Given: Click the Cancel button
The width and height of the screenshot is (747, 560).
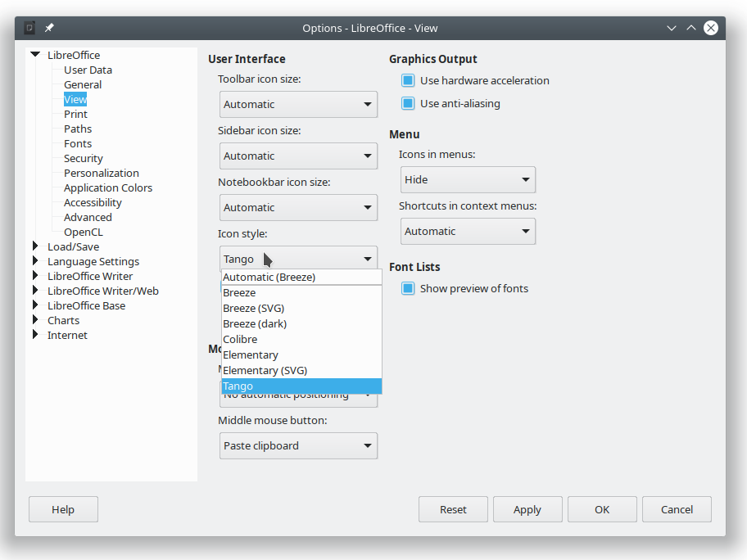Looking at the screenshot, I should click(x=677, y=509).
